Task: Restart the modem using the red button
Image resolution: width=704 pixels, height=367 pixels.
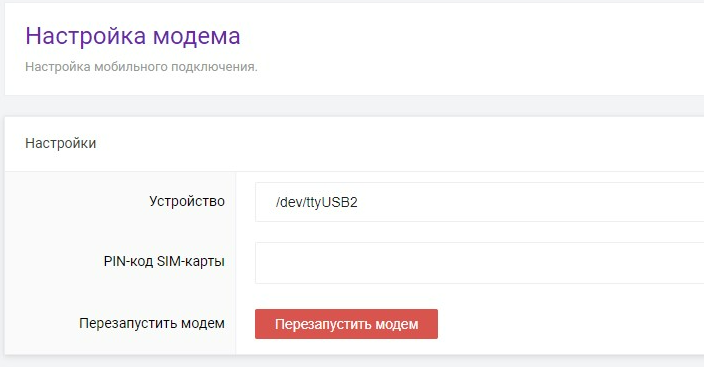Action: coord(346,324)
